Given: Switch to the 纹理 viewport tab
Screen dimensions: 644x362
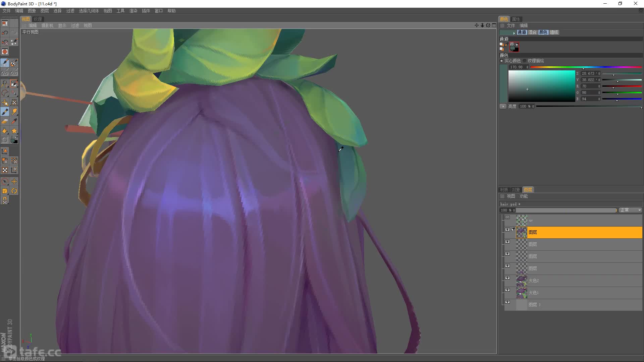Looking at the screenshot, I should click(x=38, y=19).
